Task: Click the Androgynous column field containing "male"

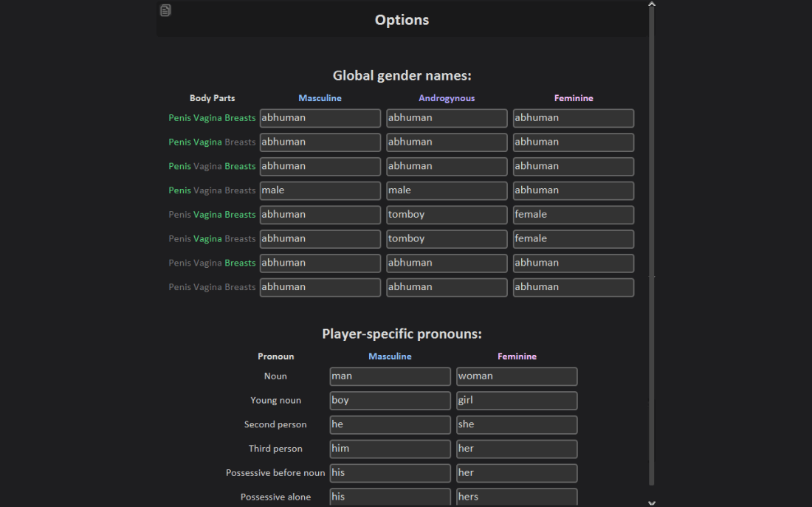Action: click(447, 190)
